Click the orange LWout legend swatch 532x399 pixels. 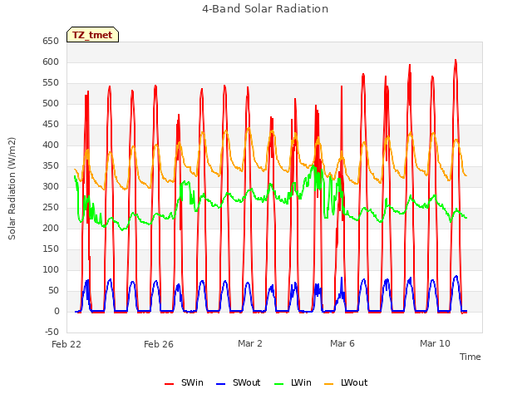coord(328,384)
